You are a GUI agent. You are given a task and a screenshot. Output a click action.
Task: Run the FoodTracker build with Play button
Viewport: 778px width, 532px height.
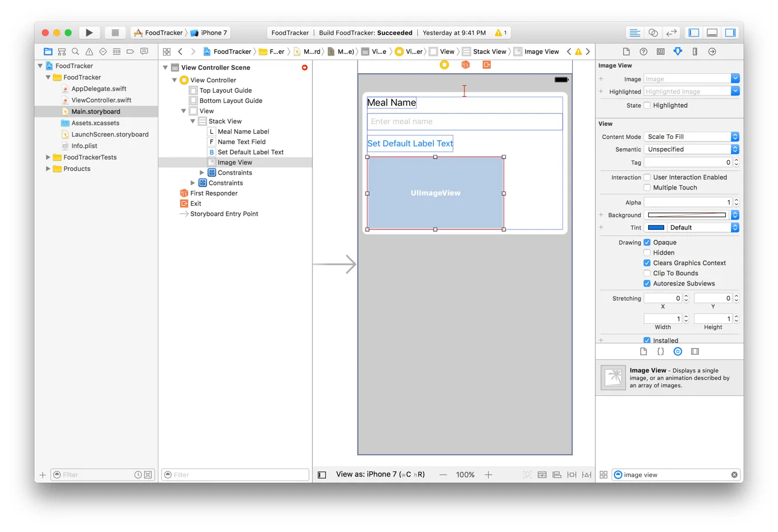pyautogui.click(x=89, y=33)
